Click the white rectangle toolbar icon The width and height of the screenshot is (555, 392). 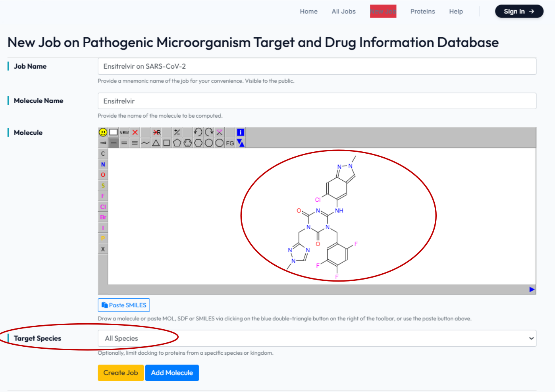114,132
